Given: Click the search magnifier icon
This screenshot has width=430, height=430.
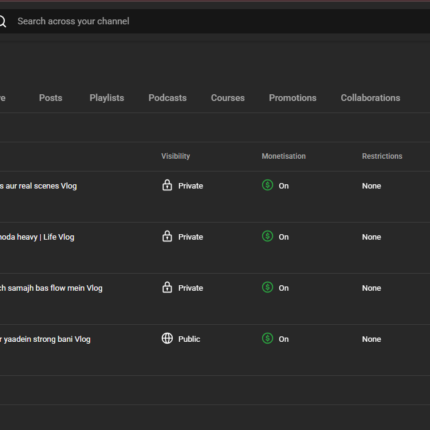Looking at the screenshot, I should (2, 21).
